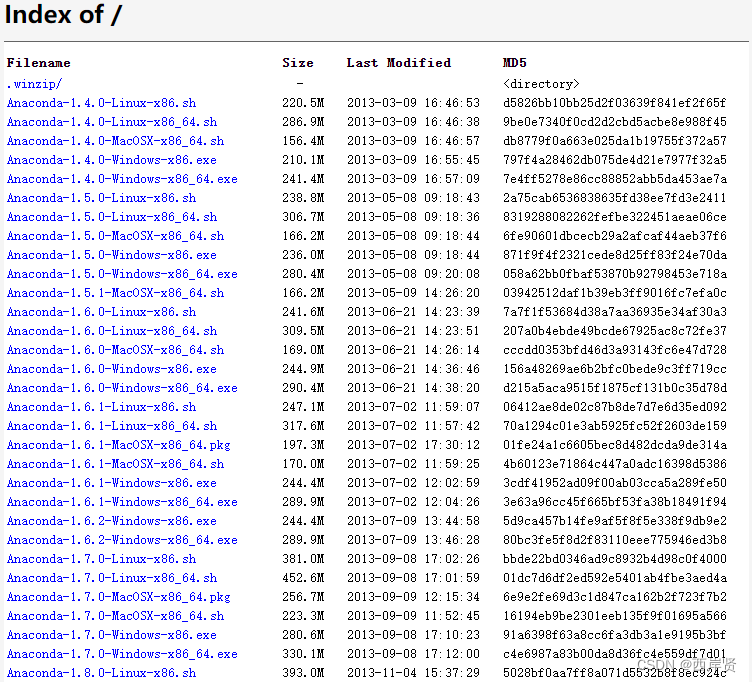This screenshot has height=682, width=752.
Task: Open Anaconda-1.6.0-Linux-x86_64.sh link
Action: point(112,331)
